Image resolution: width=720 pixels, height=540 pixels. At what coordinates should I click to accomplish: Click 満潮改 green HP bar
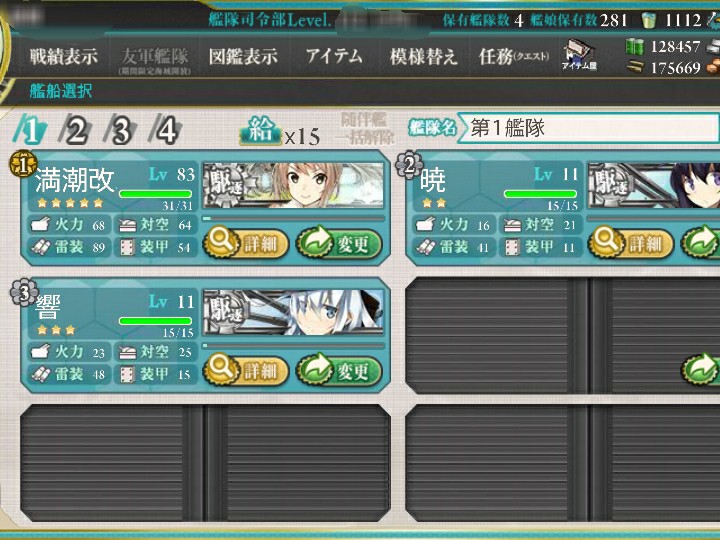pyautogui.click(x=155, y=194)
